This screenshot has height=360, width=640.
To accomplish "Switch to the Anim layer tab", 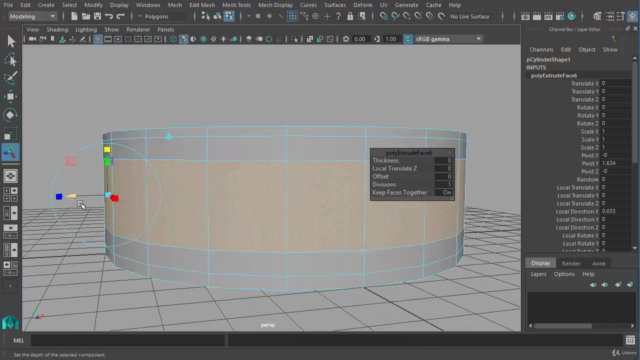I will 599,263.
